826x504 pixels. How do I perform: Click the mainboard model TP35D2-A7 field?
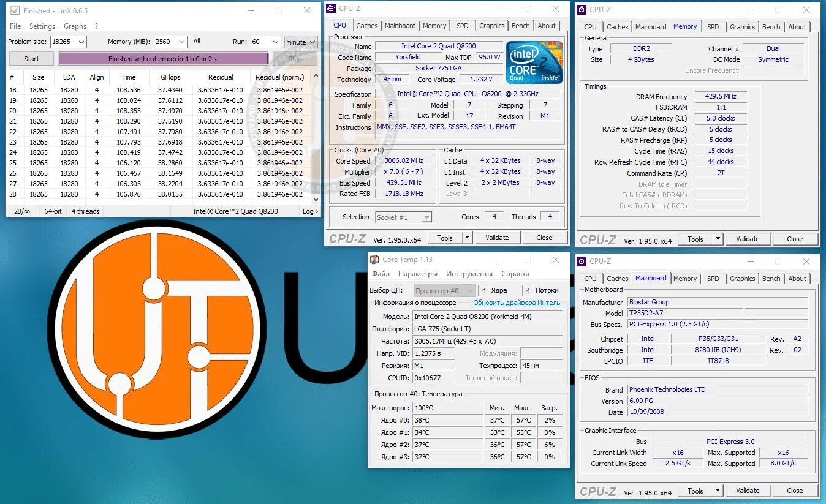(x=684, y=313)
